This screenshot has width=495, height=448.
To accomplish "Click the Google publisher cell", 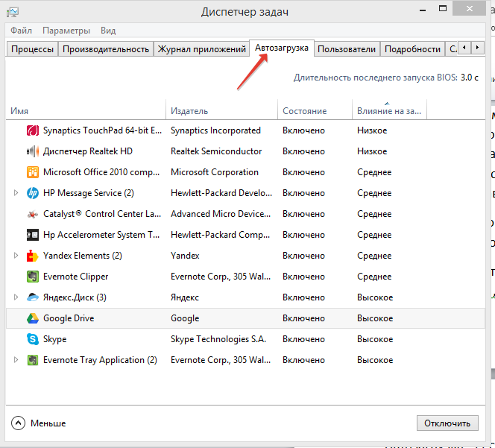I will 185,318.
